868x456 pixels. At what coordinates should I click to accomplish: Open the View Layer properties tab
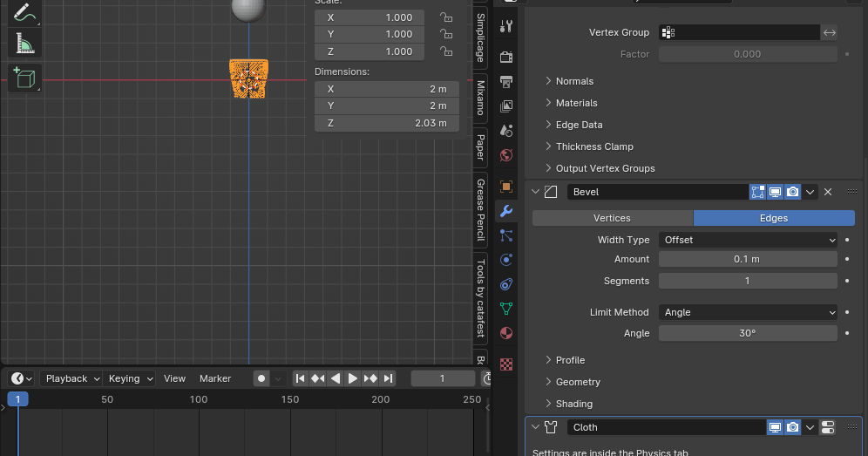coord(506,105)
